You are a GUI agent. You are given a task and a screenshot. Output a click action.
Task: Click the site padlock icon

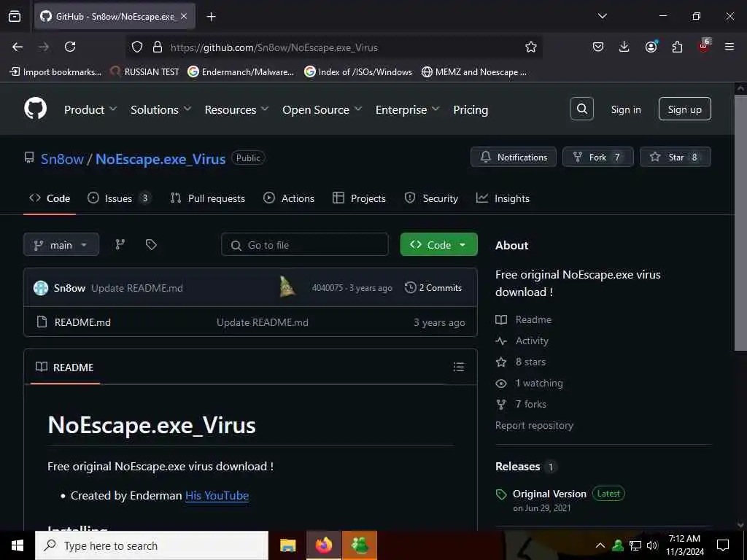click(158, 47)
